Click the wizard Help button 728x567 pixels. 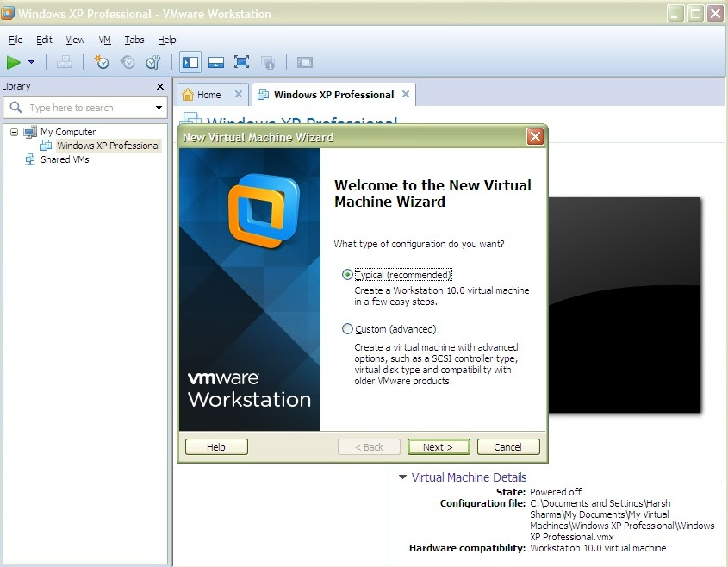(216, 446)
